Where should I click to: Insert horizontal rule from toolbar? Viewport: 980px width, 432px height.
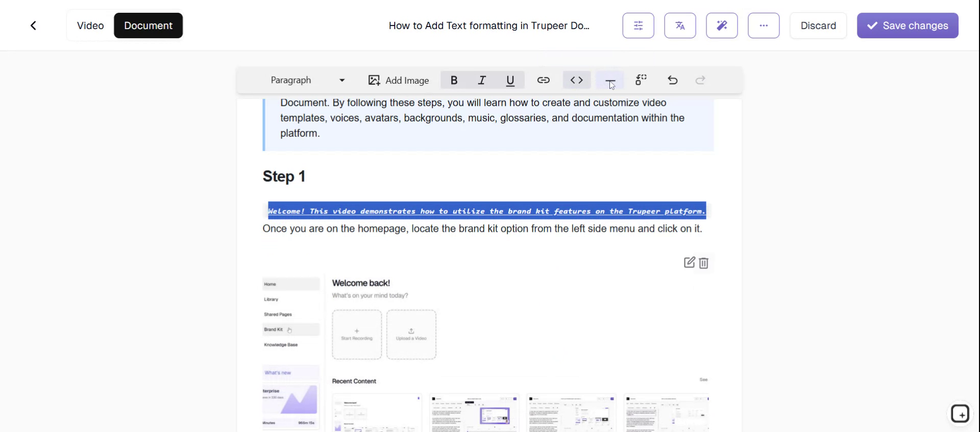(x=610, y=80)
